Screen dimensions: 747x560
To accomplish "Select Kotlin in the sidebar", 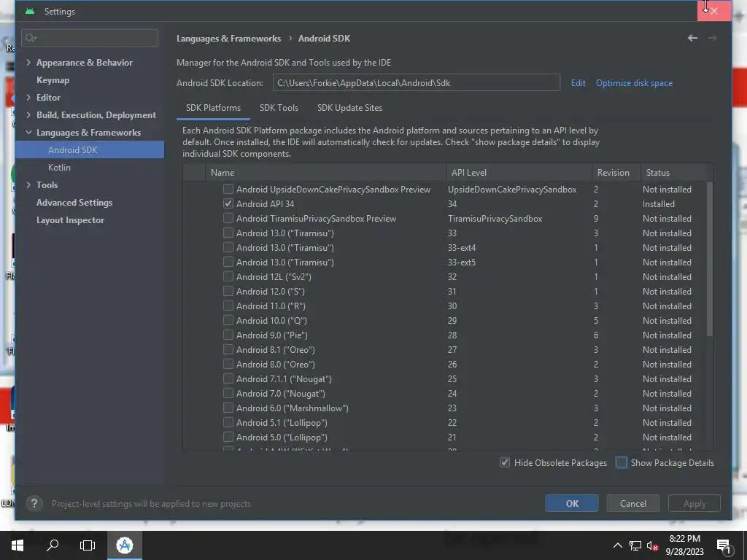I will tap(59, 168).
